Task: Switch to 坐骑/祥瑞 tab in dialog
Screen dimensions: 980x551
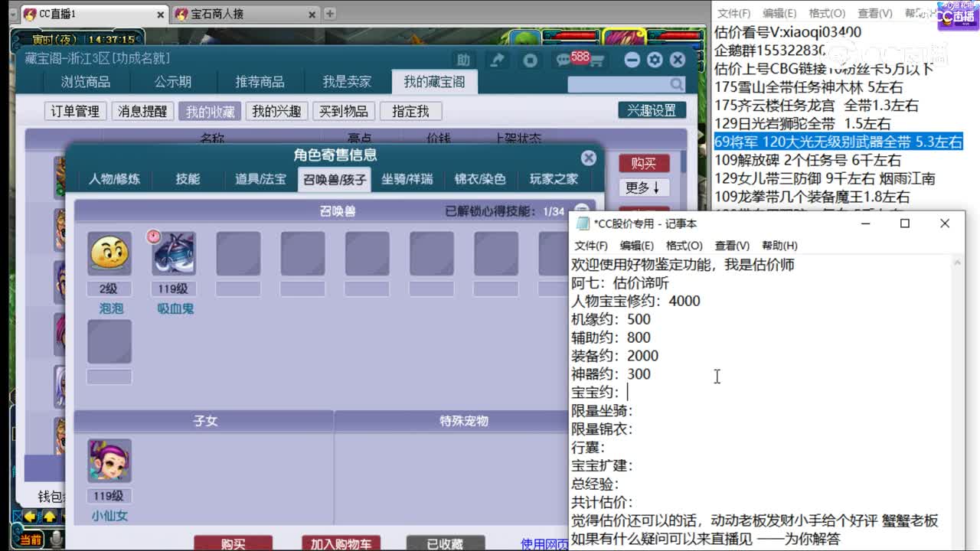Action: [407, 179]
